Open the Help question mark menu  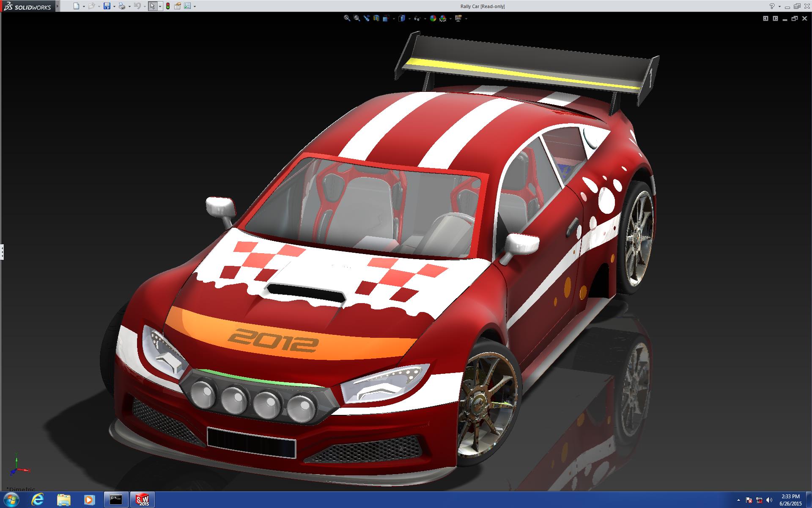coord(772,6)
